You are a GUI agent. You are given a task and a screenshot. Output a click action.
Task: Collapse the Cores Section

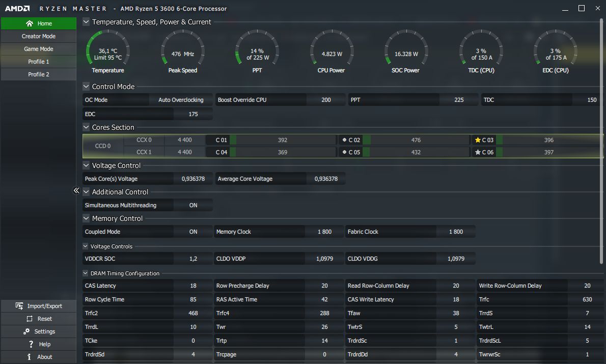[x=86, y=127]
